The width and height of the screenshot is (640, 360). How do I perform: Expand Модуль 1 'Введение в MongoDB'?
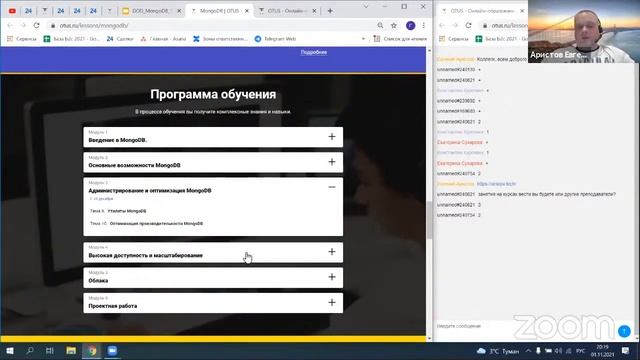[x=213, y=137]
